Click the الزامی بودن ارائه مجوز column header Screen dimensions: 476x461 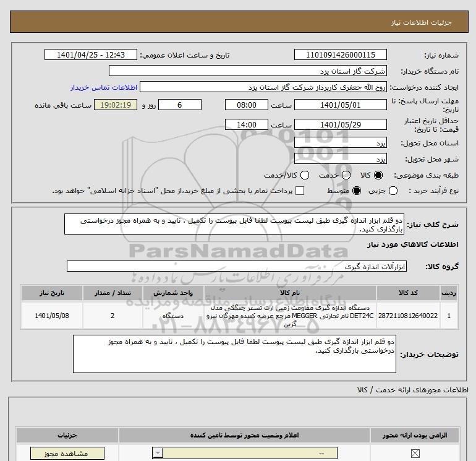pyautogui.click(x=415, y=435)
